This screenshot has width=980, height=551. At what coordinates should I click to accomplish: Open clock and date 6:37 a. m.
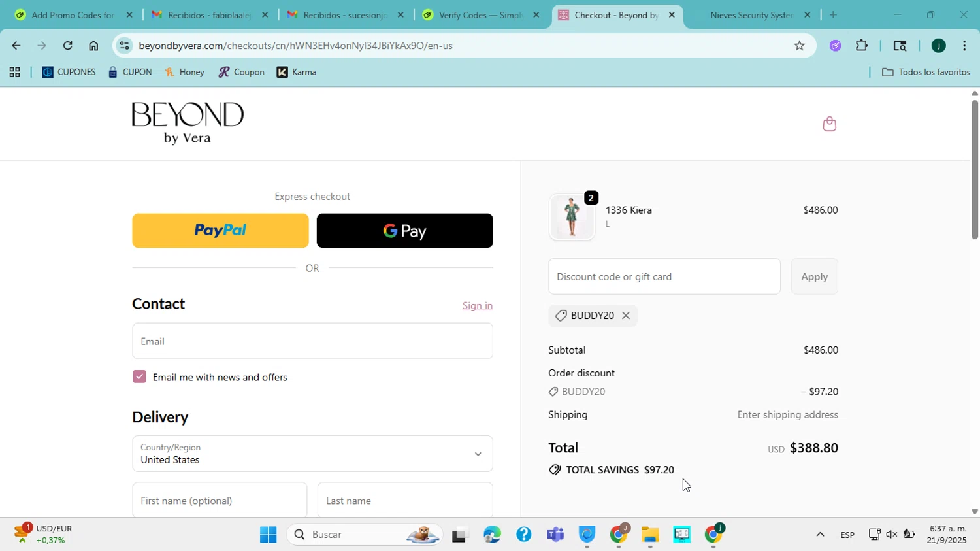coord(947,534)
